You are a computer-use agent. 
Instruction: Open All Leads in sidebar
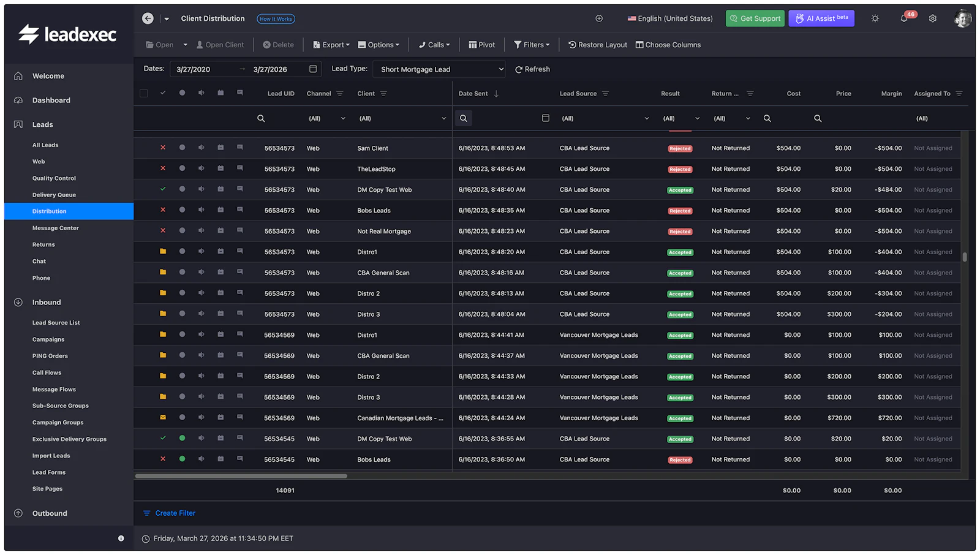(45, 145)
